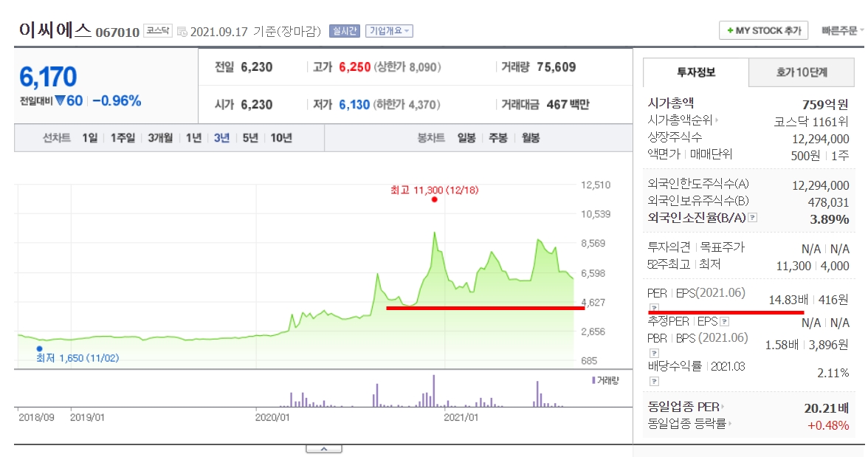Click the 목표주가 label

click(723, 247)
